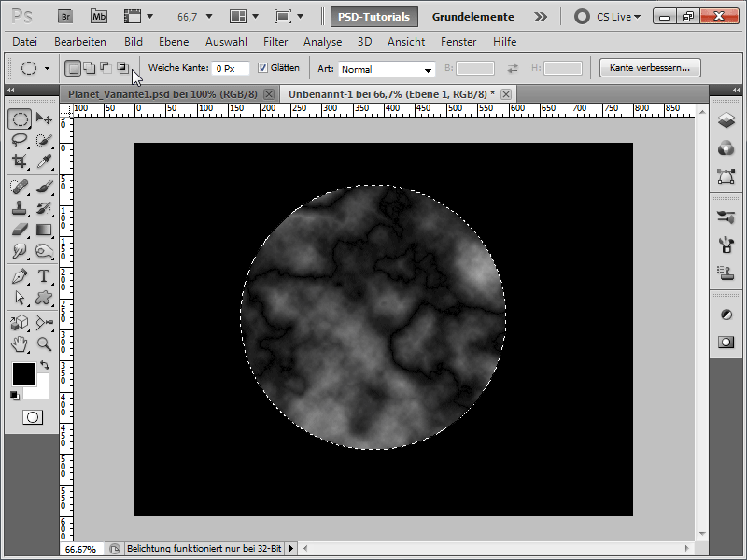The image size is (747, 560).
Task: Select the 3D Object Rotate tool
Action: [20, 323]
